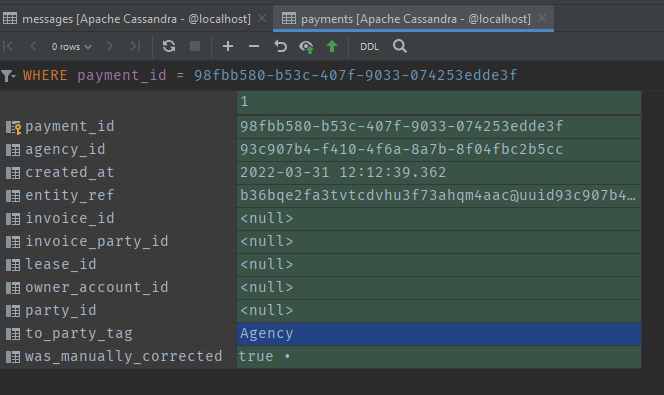Open the DDL view

[369, 47]
